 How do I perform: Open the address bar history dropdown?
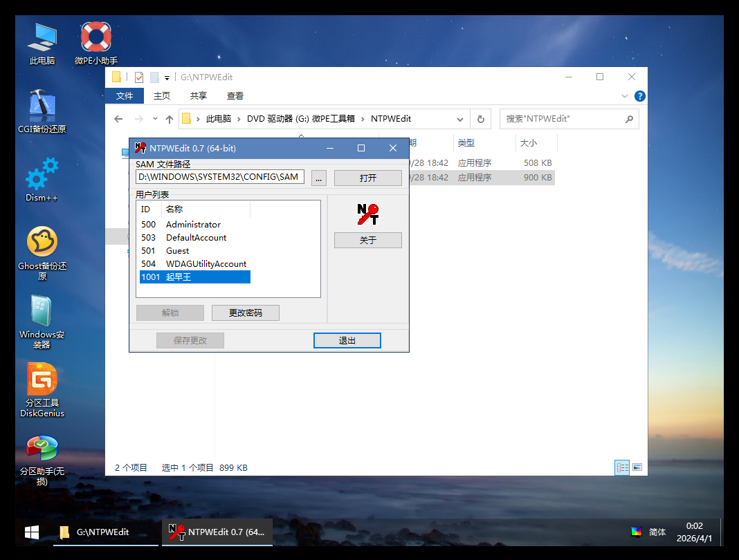coord(460,119)
